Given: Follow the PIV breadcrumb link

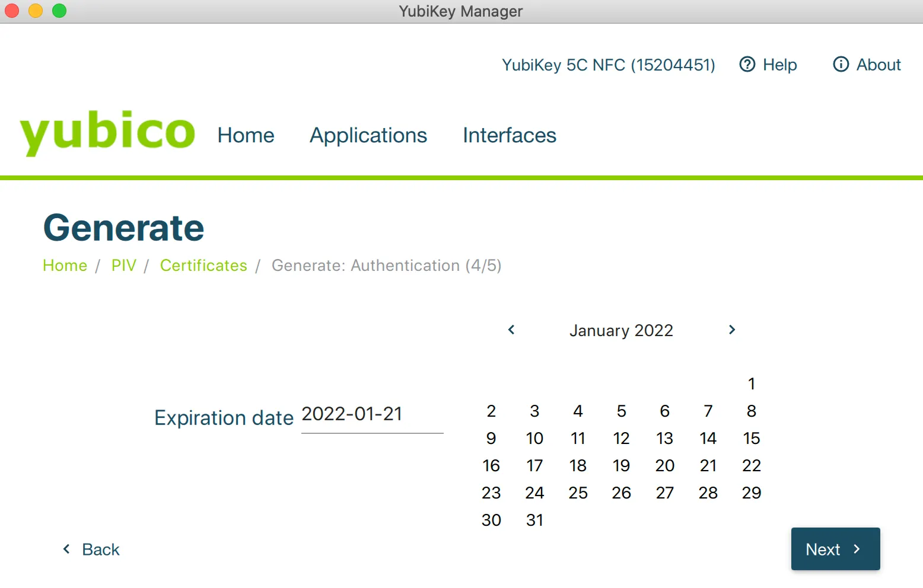Looking at the screenshot, I should pyautogui.click(x=124, y=266).
